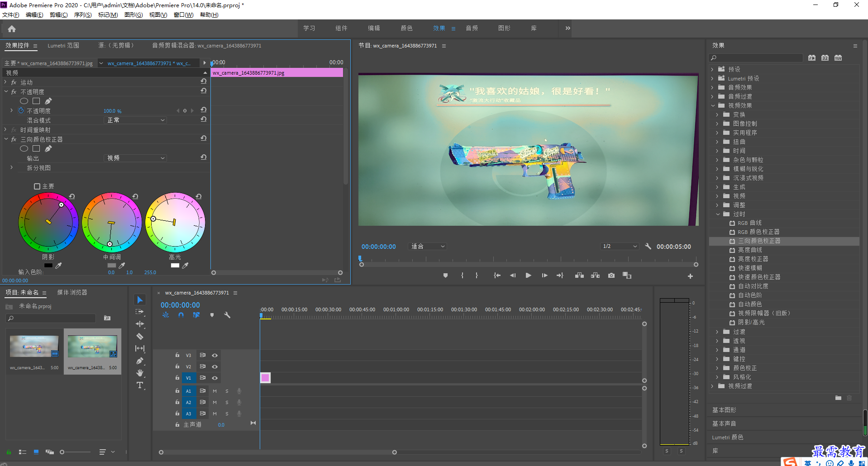Image resolution: width=868 pixels, height=466 pixels.
Task: Toggle V2 track visibility eye
Action: (215, 367)
